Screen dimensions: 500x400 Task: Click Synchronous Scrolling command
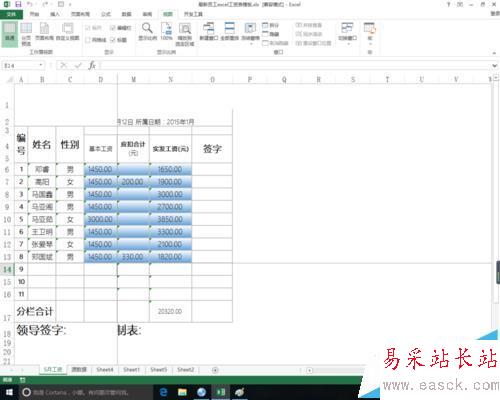click(x=309, y=34)
